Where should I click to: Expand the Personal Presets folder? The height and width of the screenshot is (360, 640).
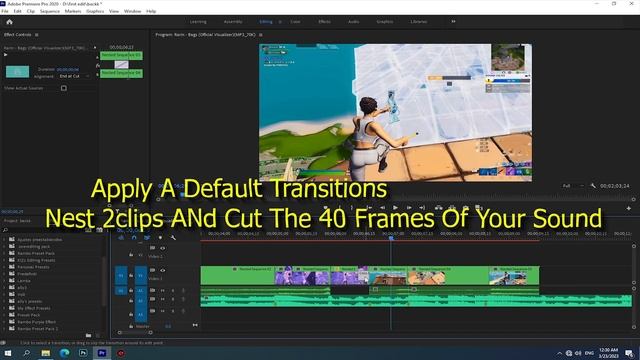click(4, 267)
